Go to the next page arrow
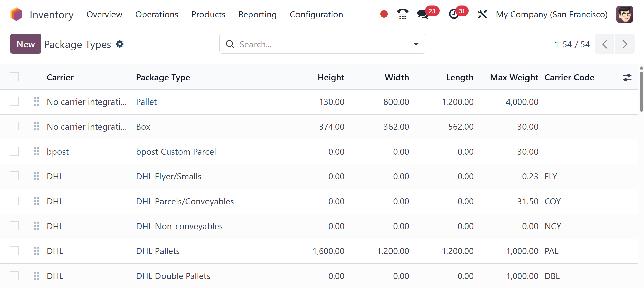The width and height of the screenshot is (644, 288). coord(625,44)
